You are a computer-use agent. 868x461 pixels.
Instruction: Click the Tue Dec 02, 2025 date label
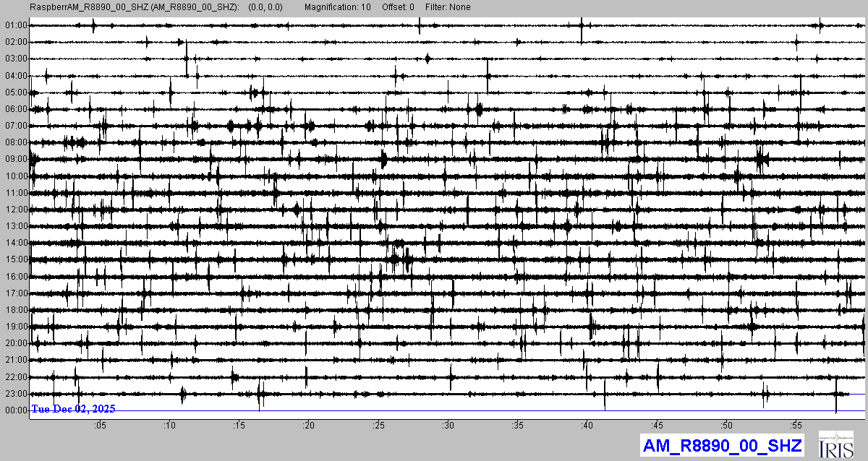pyautogui.click(x=73, y=409)
